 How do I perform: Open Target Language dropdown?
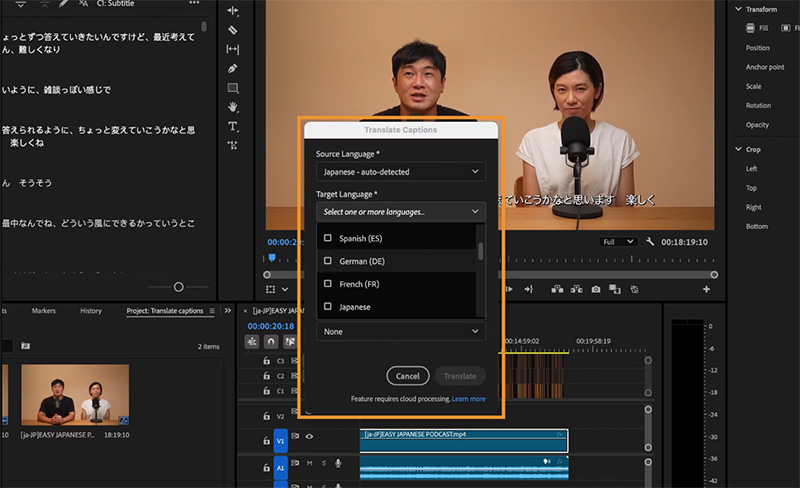click(x=401, y=211)
